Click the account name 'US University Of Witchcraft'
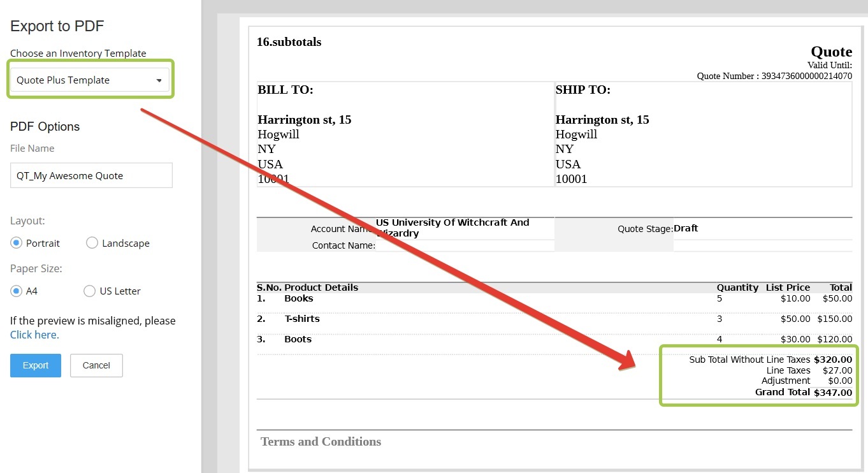 pyautogui.click(x=452, y=228)
